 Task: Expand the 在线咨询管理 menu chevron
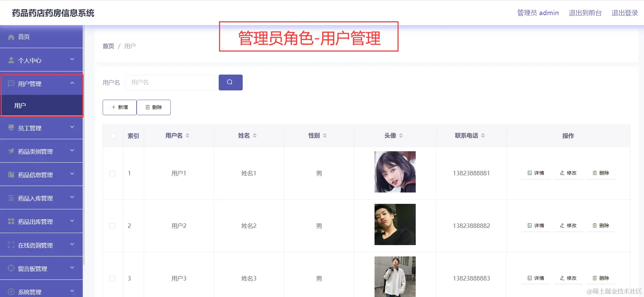(72, 244)
